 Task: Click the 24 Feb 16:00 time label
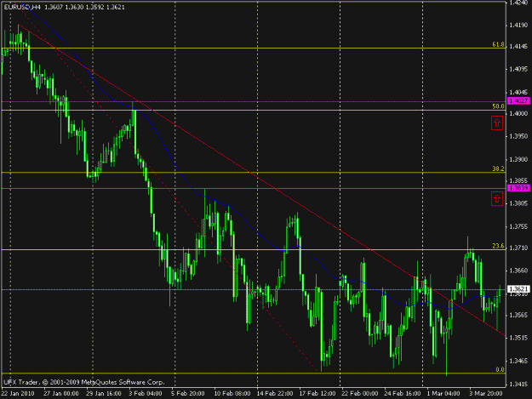pyautogui.click(x=403, y=393)
